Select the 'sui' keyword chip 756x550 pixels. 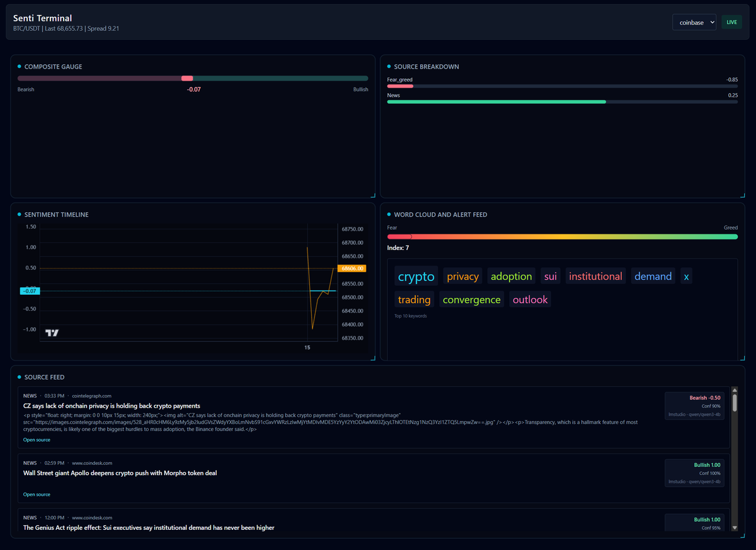[x=551, y=277]
